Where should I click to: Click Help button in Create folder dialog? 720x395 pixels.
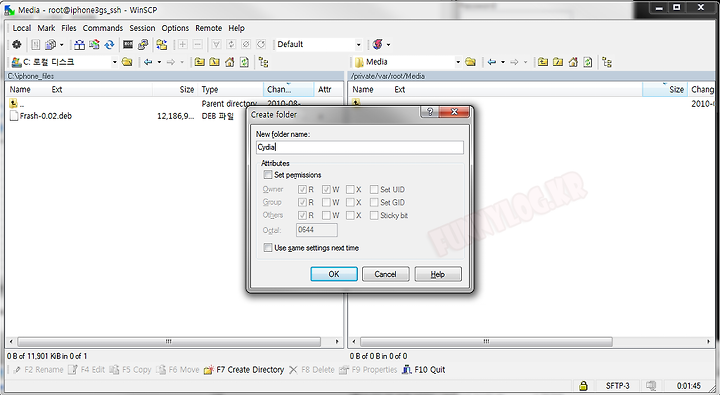(x=438, y=274)
